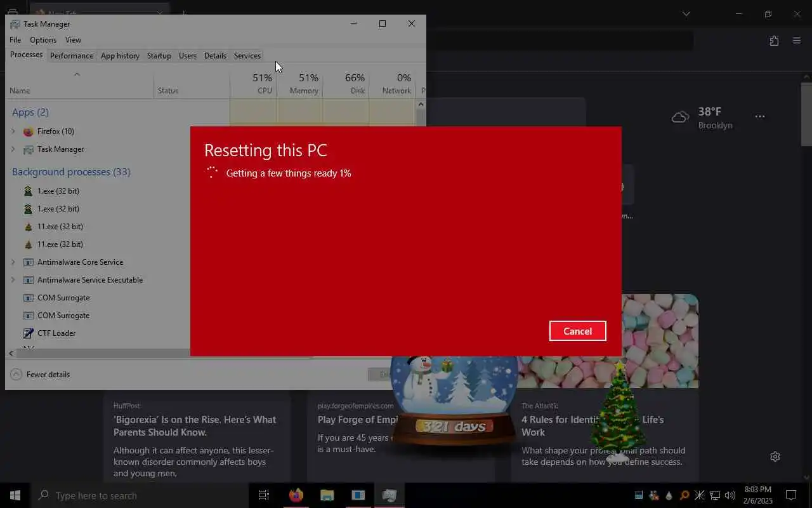Click the snowflake-star tray icon
The image size is (812, 508).
pyautogui.click(x=700, y=495)
